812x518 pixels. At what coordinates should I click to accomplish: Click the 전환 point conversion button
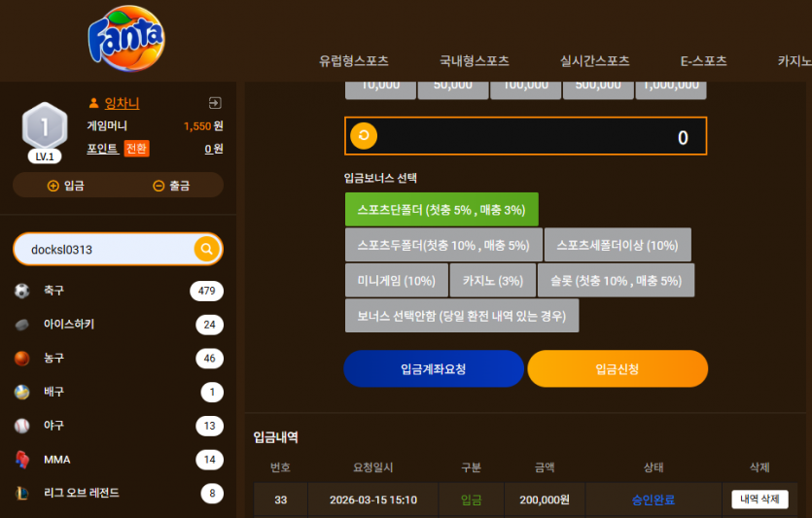(137, 149)
